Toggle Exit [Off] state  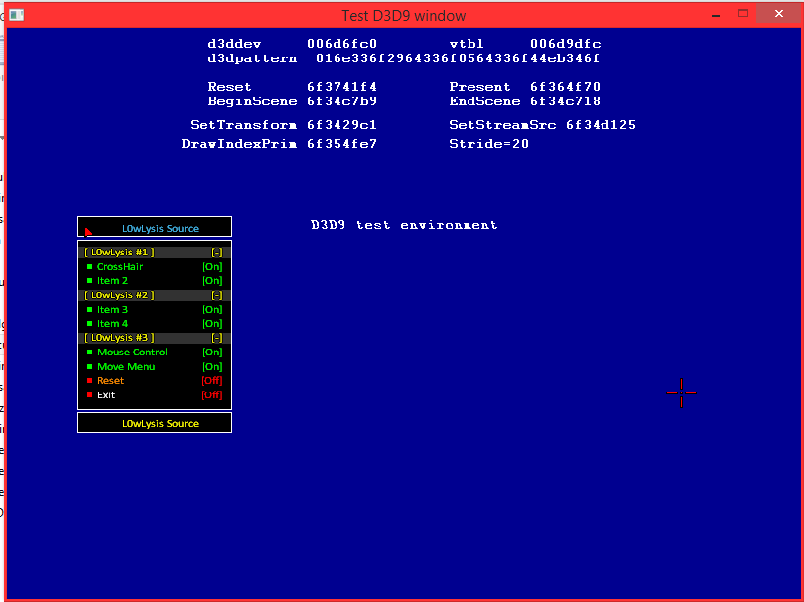pos(212,395)
